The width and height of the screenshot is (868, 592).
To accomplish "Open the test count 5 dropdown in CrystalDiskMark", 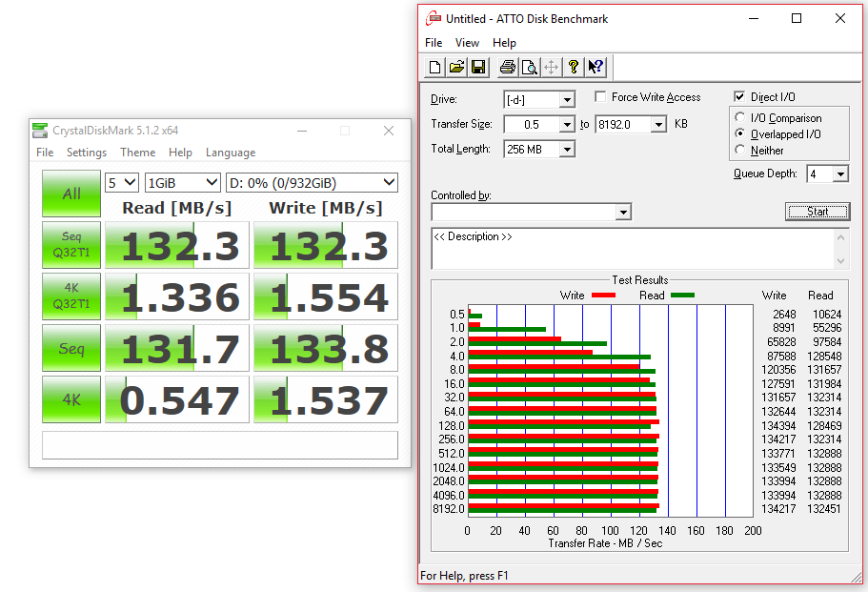I will (121, 183).
